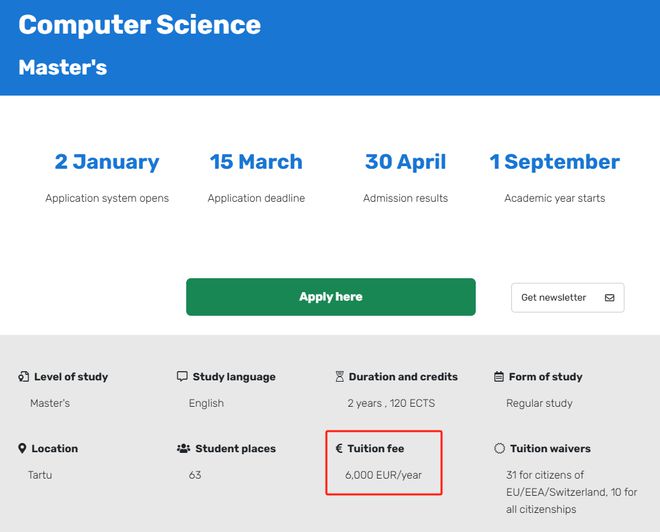Click the Duration and credits hourglass icon
The height and width of the screenshot is (532, 660).
point(340,377)
